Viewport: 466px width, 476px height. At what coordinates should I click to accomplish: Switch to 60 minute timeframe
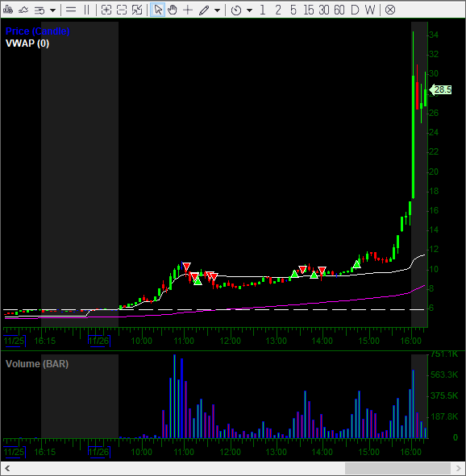pyautogui.click(x=339, y=10)
